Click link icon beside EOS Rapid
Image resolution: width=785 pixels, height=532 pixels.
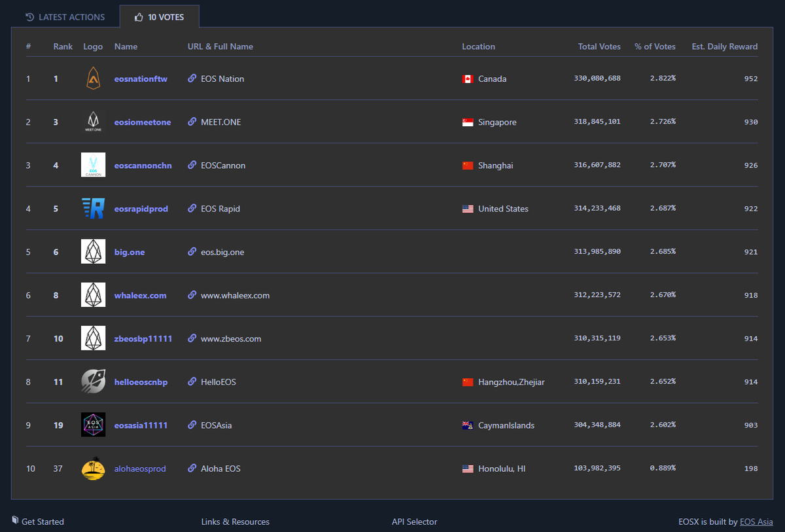click(x=192, y=208)
